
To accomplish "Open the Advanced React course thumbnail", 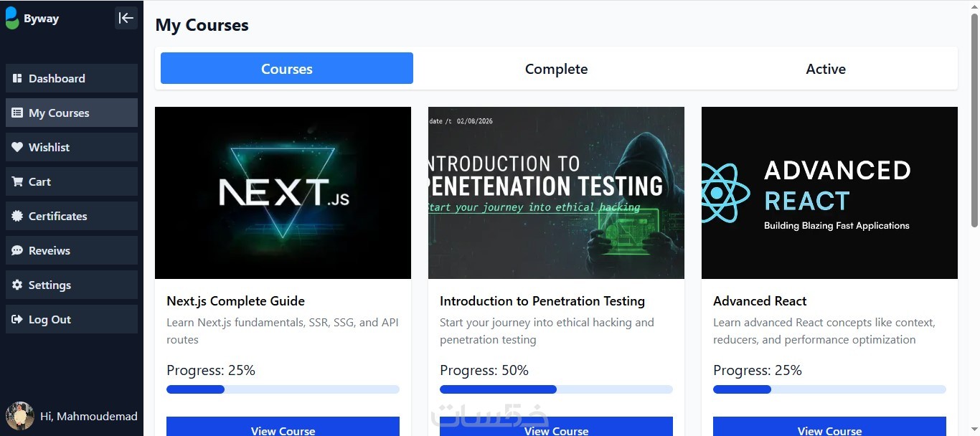I will click(829, 193).
